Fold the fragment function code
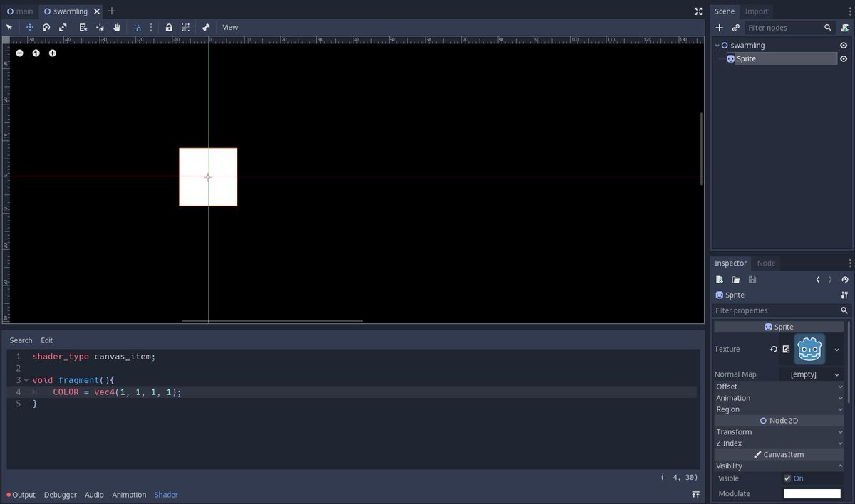 pyautogui.click(x=26, y=380)
